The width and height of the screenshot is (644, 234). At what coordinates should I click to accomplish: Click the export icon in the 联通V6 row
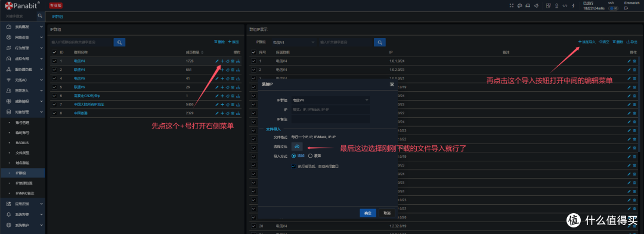pos(238,88)
